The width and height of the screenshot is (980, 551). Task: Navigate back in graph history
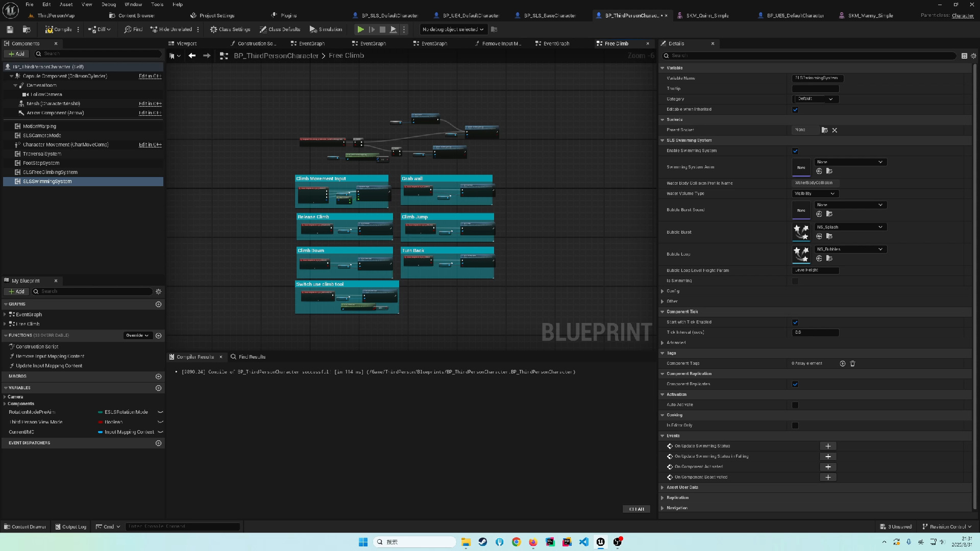tap(192, 56)
